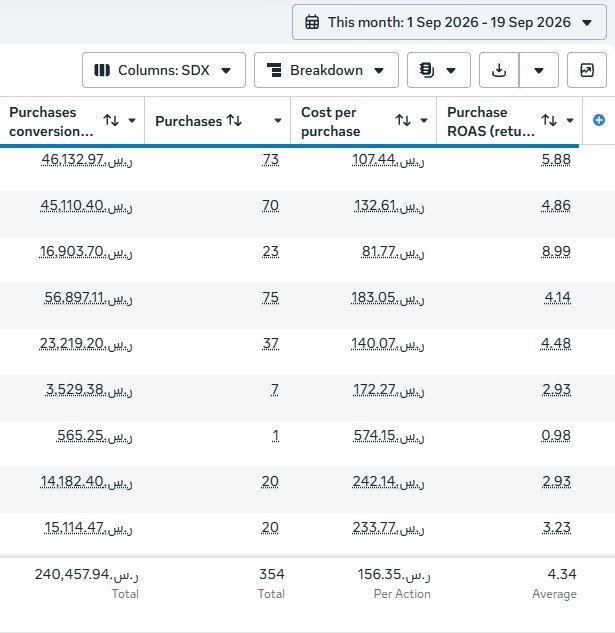Open Cost per purchase column options

tap(424, 120)
